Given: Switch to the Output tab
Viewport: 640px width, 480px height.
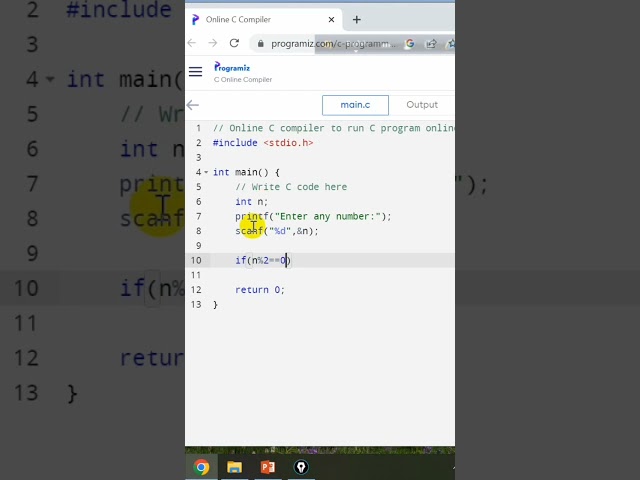Looking at the screenshot, I should tap(422, 105).
